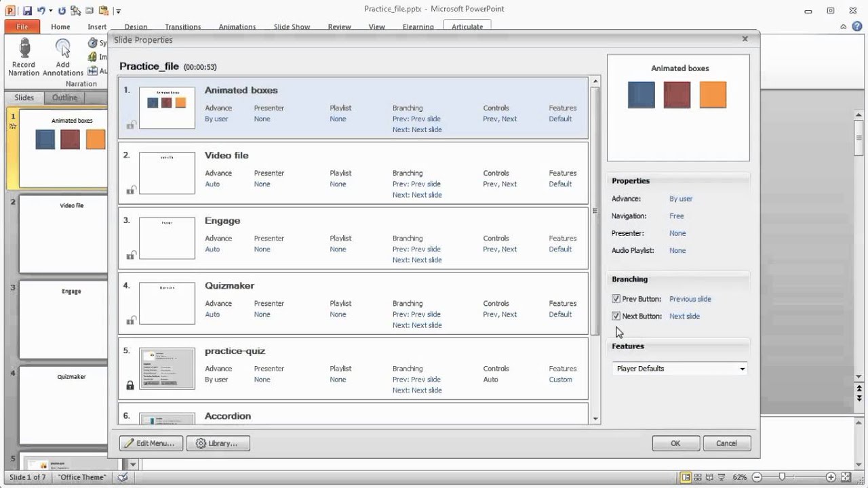Click the PowerPoint Help question mark icon
868x488 pixels.
click(856, 26)
